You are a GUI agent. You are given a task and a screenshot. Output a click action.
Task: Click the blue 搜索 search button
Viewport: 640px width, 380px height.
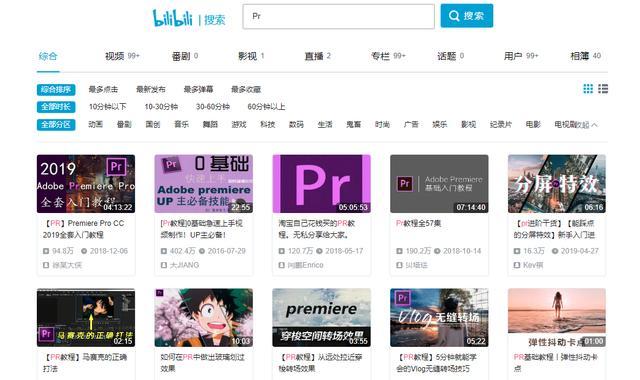pos(467,16)
